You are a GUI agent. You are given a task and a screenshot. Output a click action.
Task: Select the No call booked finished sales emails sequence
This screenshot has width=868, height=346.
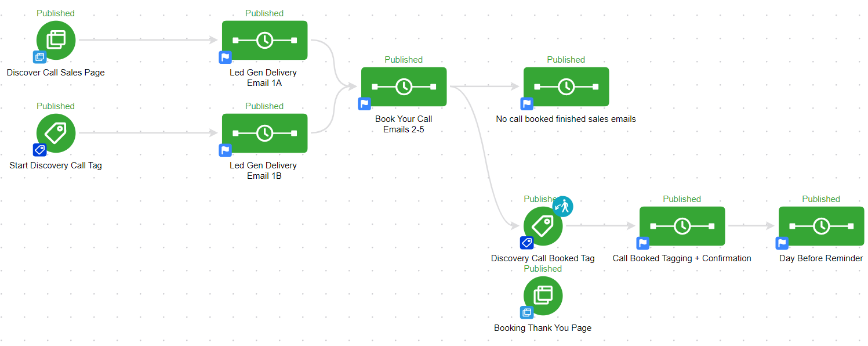click(566, 86)
